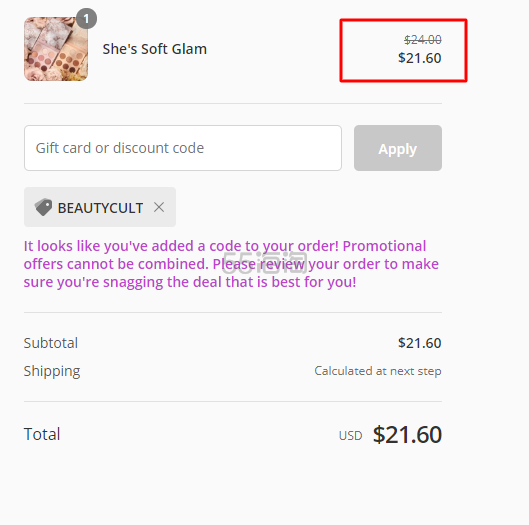Click the Apply button
Image resolution: width=529 pixels, height=525 pixels.
click(x=398, y=148)
